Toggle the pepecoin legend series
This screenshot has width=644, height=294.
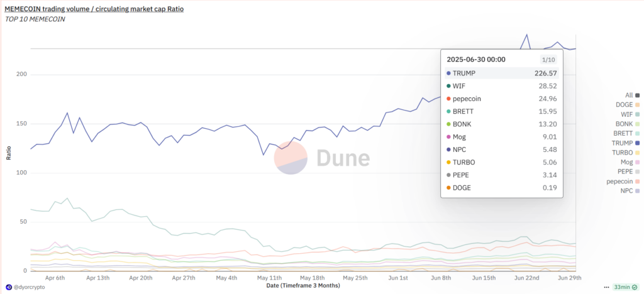623,182
